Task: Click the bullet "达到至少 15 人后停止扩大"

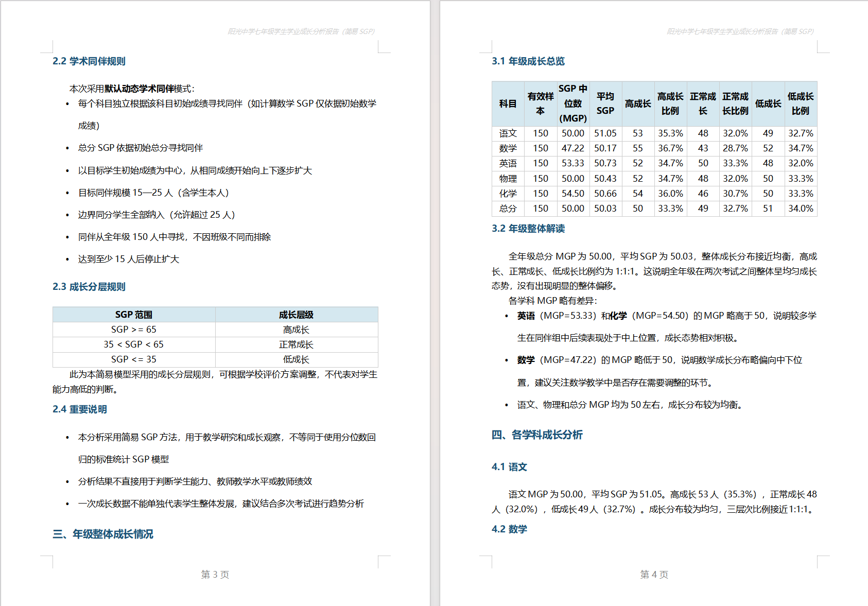Action: click(129, 259)
